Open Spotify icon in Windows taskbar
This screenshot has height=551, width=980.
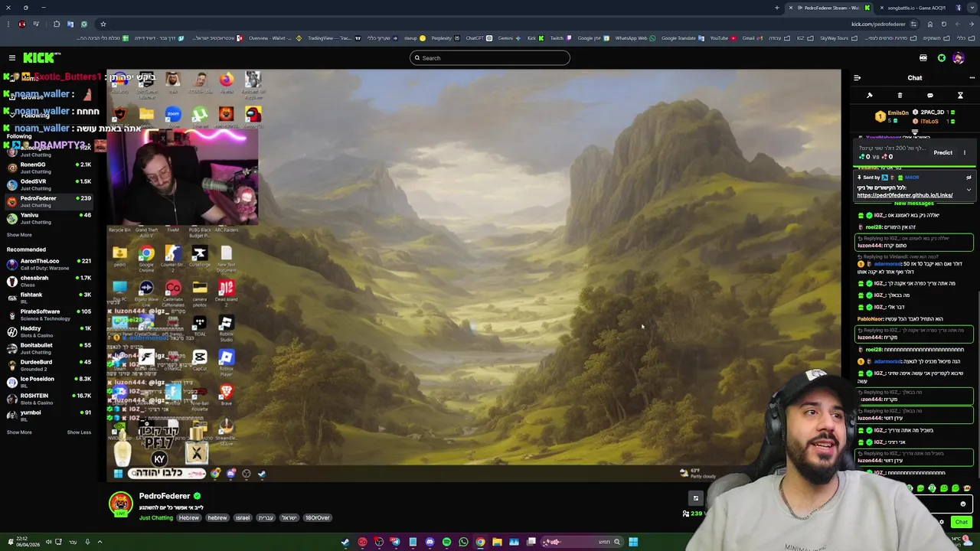[446, 543]
